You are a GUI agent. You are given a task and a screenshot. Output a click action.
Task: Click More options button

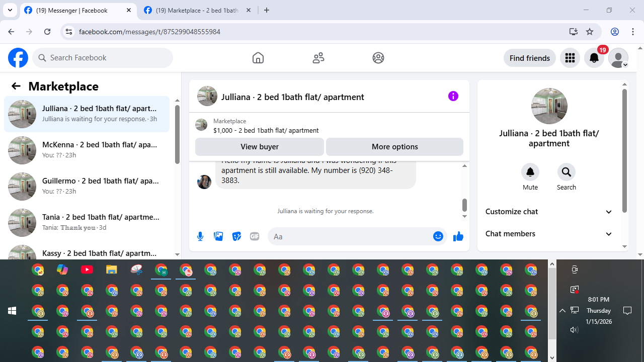[395, 147]
